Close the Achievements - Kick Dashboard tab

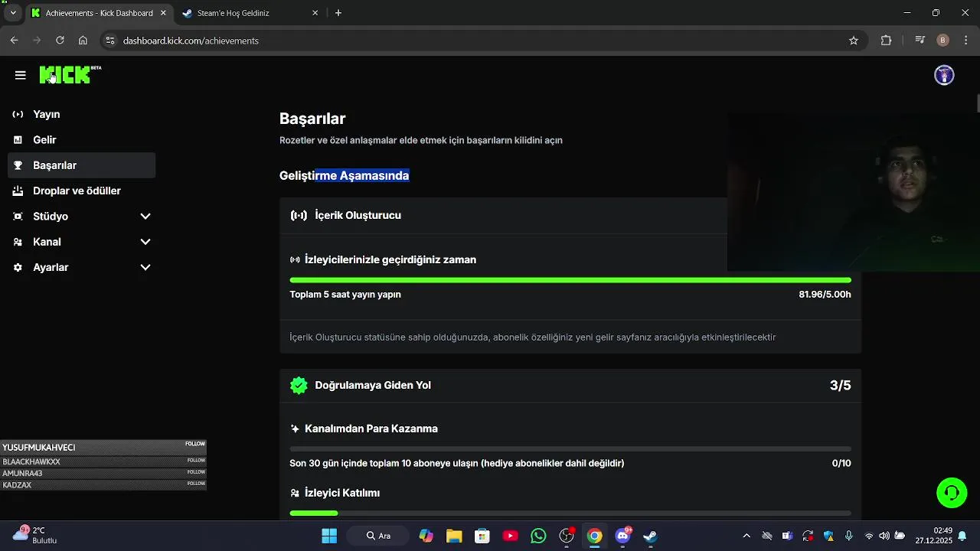(163, 13)
